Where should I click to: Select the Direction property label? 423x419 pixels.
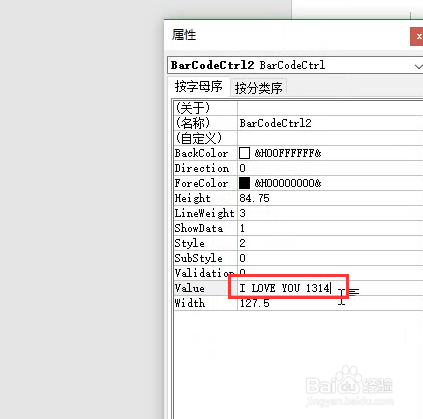[202, 168]
